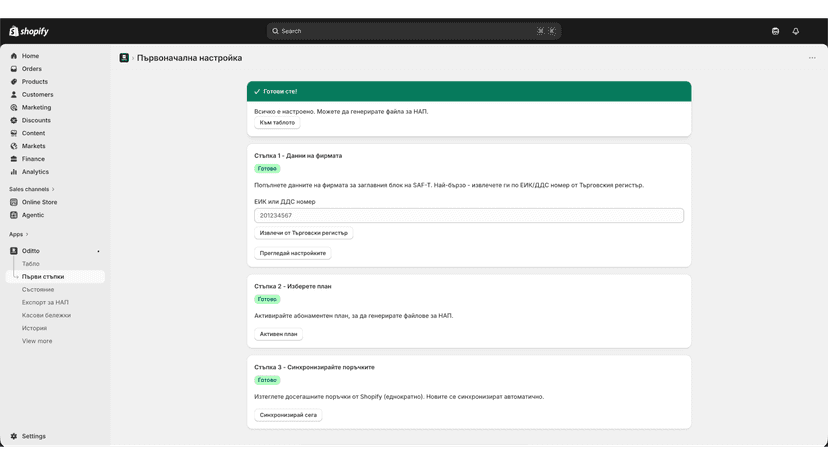
Task: Open Експорт за НАП menu item
Action: [x=45, y=303]
